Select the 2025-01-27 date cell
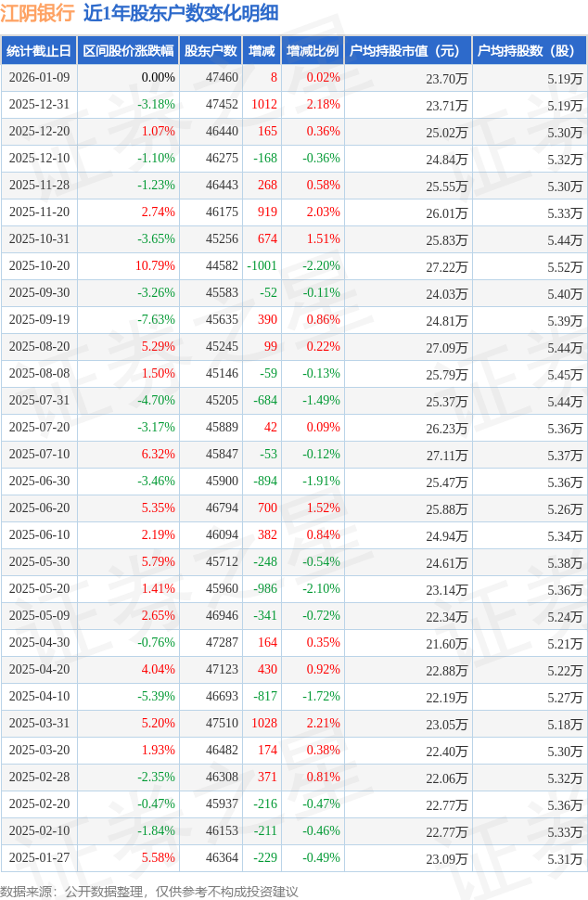Image resolution: width=588 pixels, height=900 pixels. click(38, 858)
